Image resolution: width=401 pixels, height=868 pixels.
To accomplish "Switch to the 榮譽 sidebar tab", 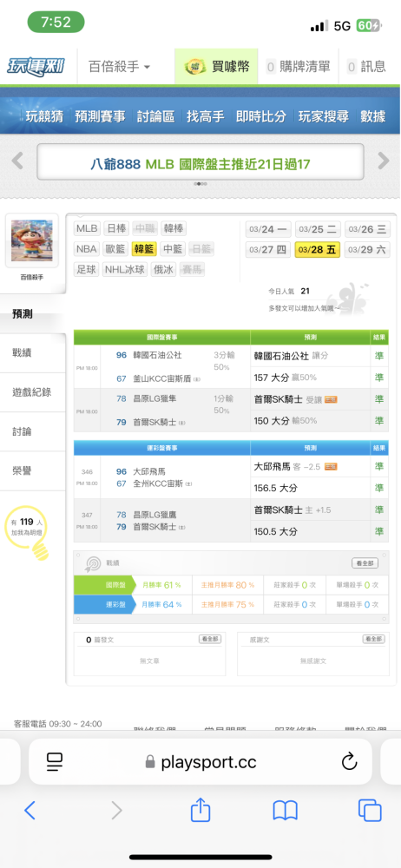I will pos(33,470).
